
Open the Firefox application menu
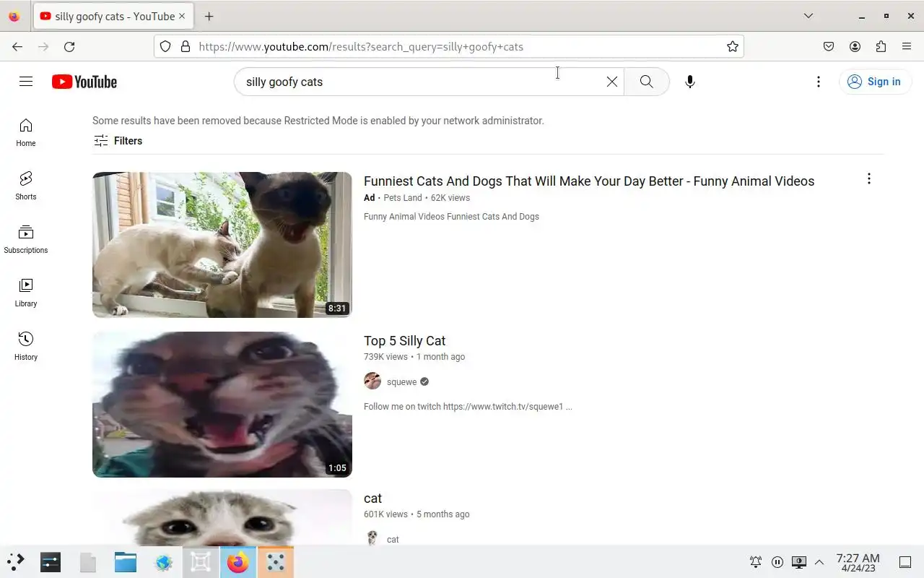click(x=907, y=47)
